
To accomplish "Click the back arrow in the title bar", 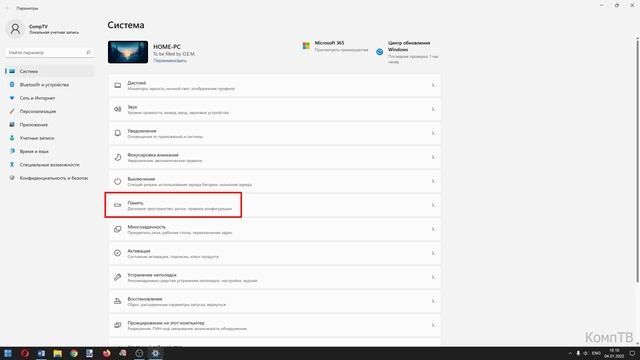I will 7,8.
